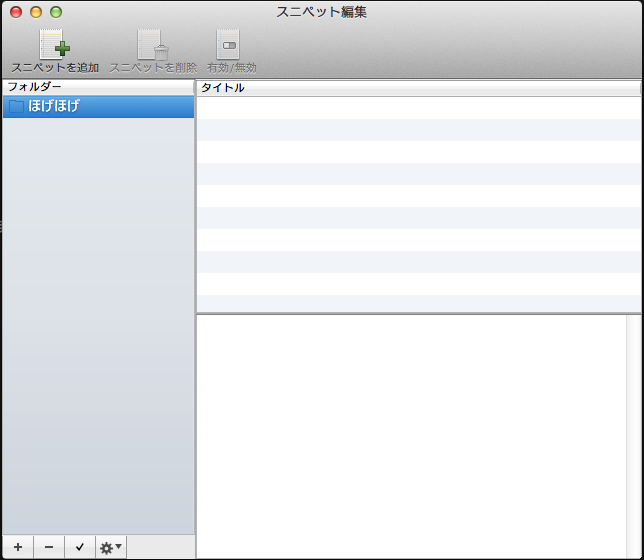Sort by the タイトル column header
This screenshot has height=560, width=644.
click(418, 87)
